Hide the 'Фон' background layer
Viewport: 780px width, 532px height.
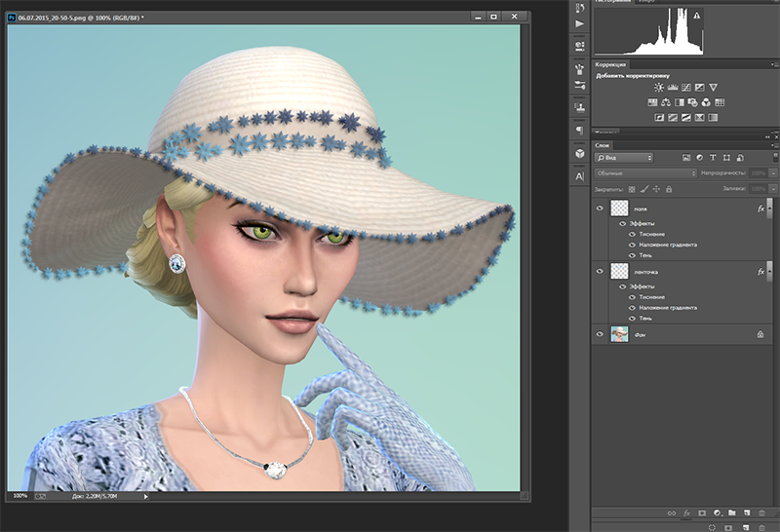600,334
